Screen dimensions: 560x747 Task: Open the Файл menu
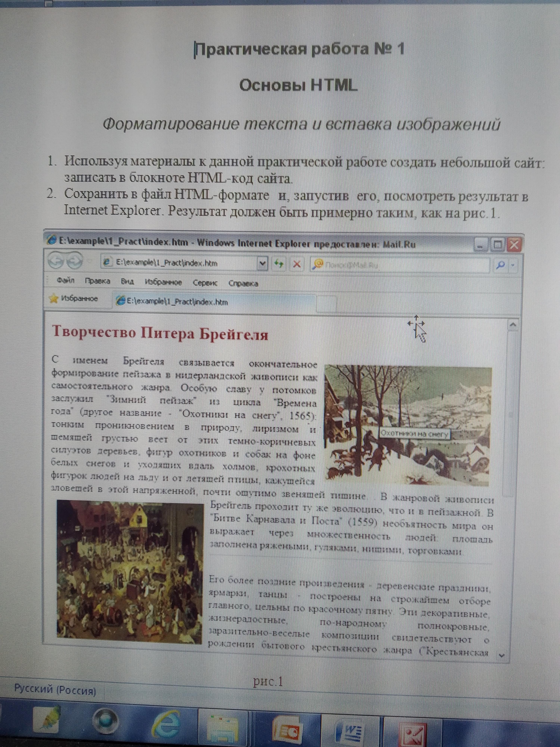[x=66, y=280]
